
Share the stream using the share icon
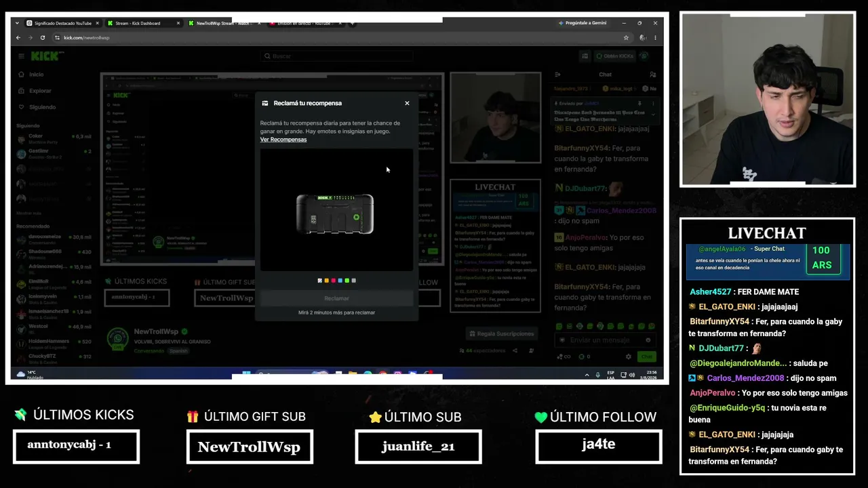[515, 350]
